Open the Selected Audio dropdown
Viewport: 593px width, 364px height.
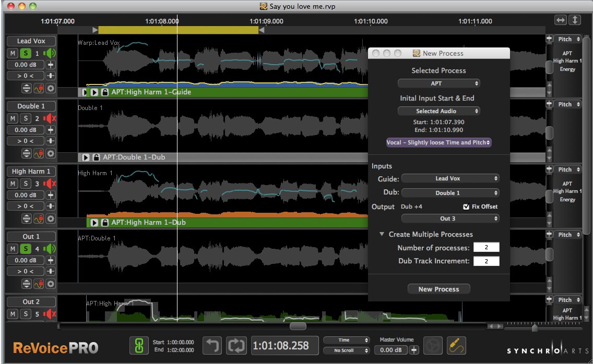tap(438, 111)
